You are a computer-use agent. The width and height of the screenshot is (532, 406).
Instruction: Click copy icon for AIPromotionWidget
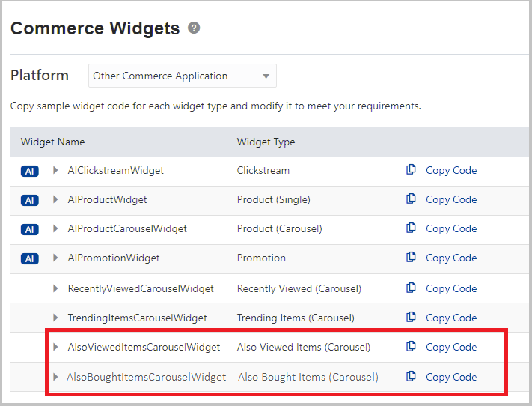411,258
